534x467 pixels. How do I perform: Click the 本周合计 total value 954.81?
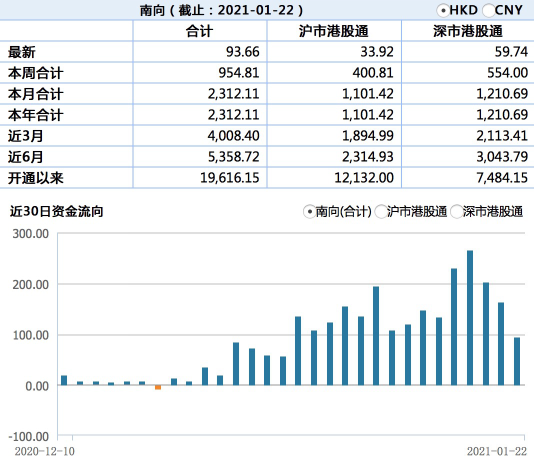point(239,73)
